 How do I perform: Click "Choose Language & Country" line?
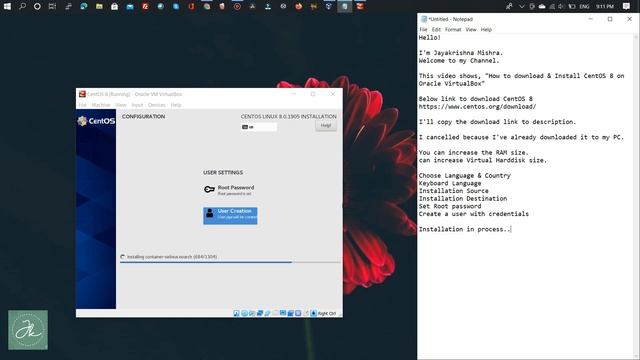click(x=464, y=176)
